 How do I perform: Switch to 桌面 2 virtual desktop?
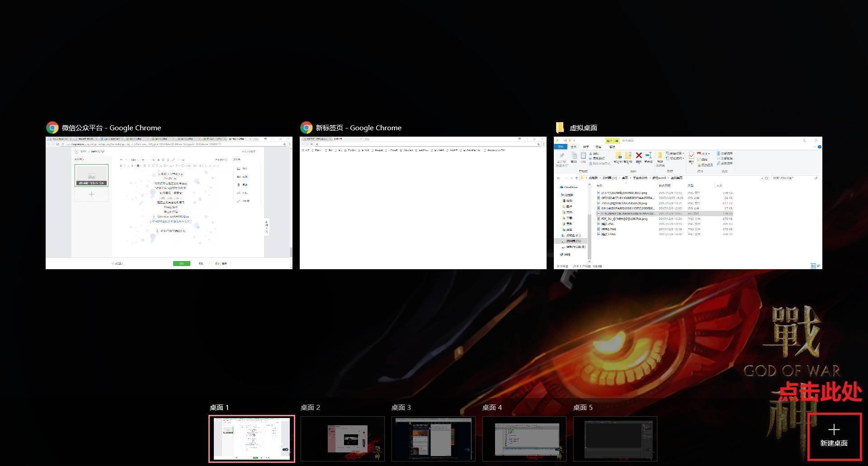tap(343, 438)
